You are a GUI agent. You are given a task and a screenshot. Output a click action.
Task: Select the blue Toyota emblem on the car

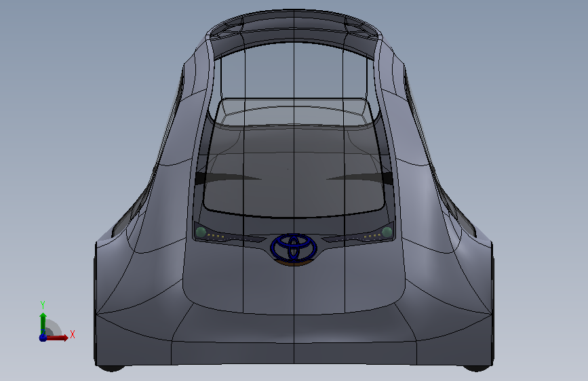(294, 247)
